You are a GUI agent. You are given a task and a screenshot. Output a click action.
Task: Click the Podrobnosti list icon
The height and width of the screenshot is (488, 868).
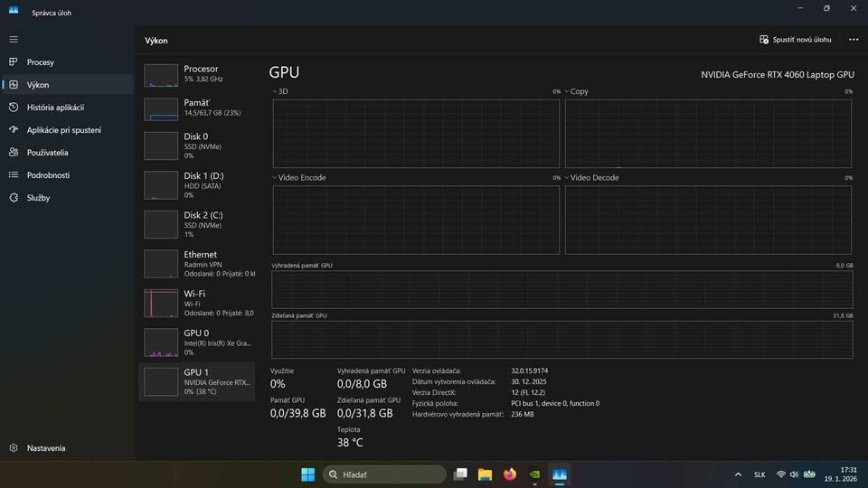pyautogui.click(x=14, y=174)
